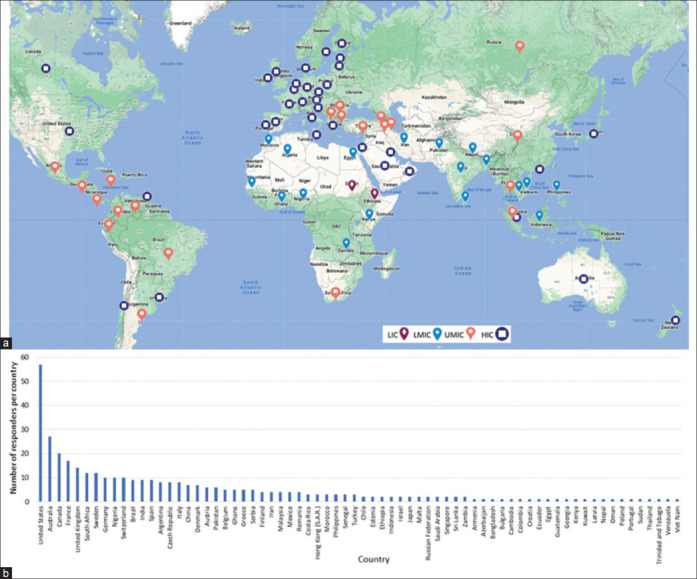Image resolution: width=697 pixels, height=579 pixels.
Task: Click the HIC square marker in legend
Action: click(502, 334)
